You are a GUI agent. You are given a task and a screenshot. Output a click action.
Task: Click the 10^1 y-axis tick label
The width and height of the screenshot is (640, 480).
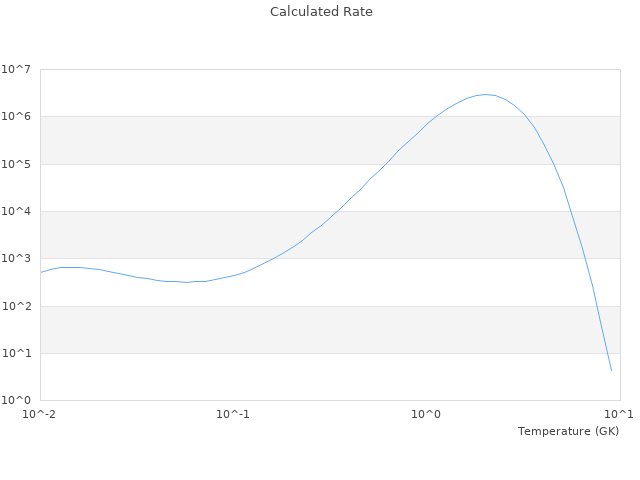[x=16, y=353]
